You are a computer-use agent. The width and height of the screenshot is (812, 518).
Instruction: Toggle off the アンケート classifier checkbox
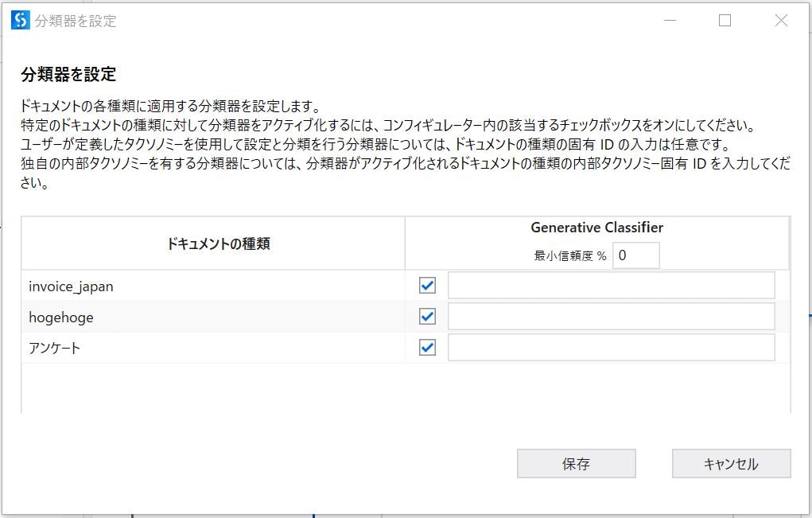point(426,347)
